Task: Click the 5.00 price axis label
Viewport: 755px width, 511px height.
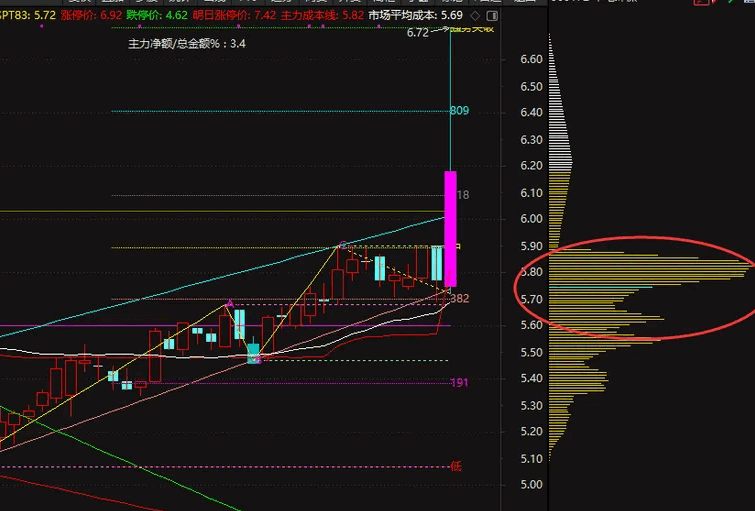Action: coord(532,485)
